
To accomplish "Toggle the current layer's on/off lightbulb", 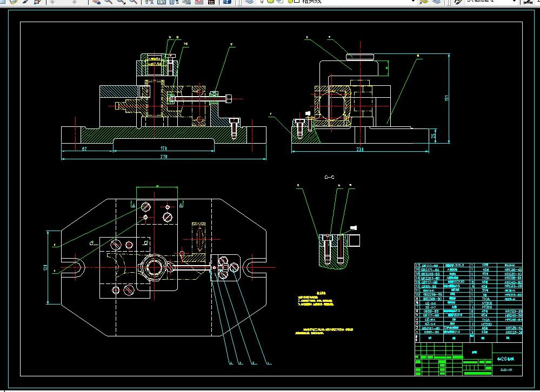I will (261, 2).
